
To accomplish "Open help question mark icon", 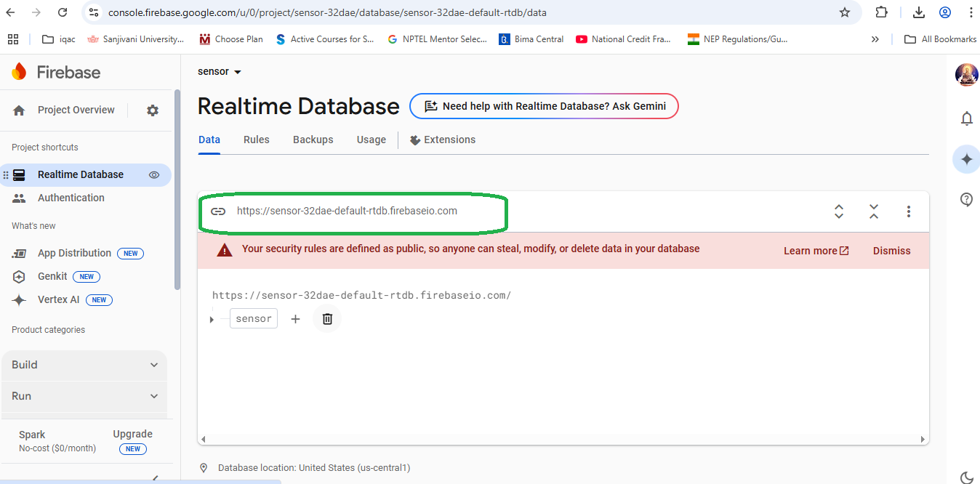I will coord(967,199).
